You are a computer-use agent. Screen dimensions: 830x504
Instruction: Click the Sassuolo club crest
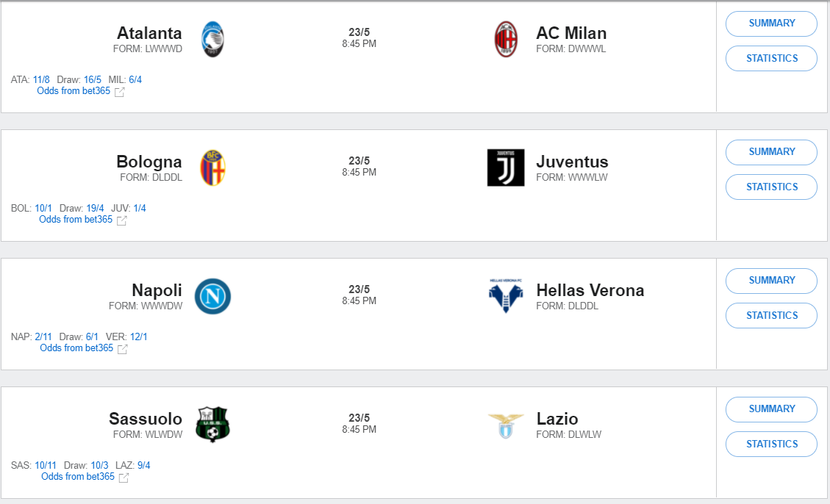click(212, 425)
